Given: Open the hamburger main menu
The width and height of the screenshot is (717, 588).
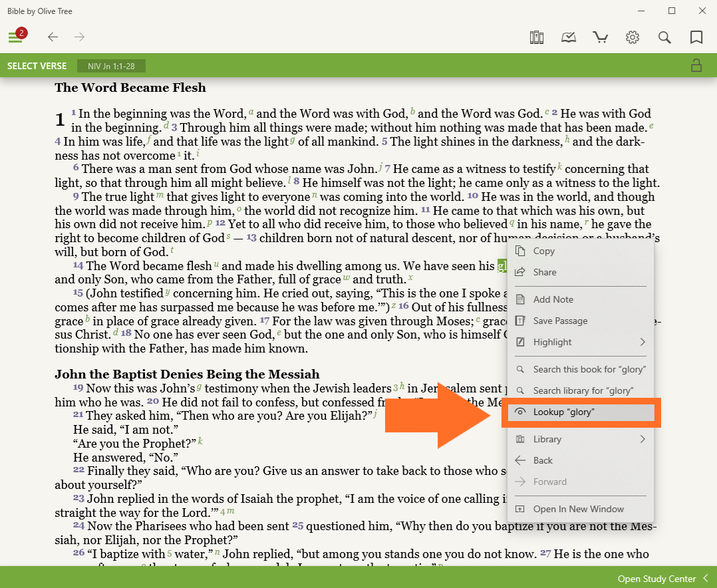Looking at the screenshot, I should coord(15,37).
